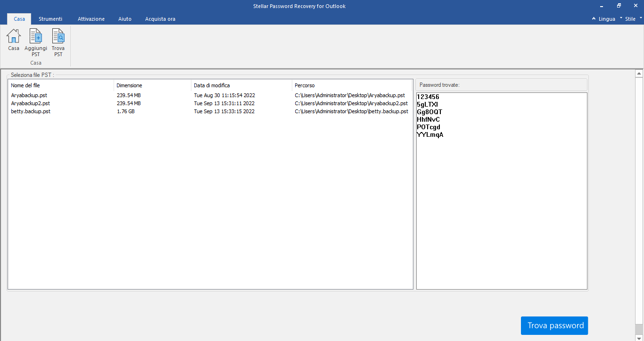Click the Trova password button
644x341 pixels.
pyautogui.click(x=554, y=325)
